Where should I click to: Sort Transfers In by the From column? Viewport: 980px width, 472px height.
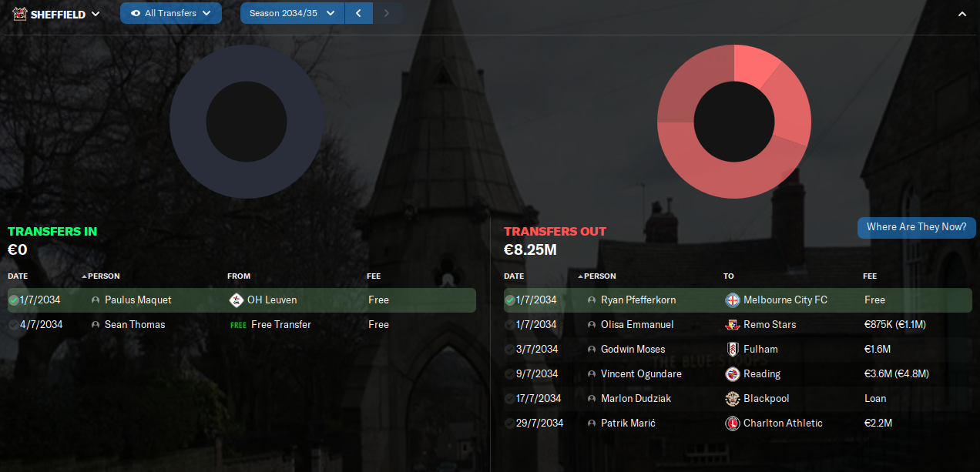pos(239,276)
